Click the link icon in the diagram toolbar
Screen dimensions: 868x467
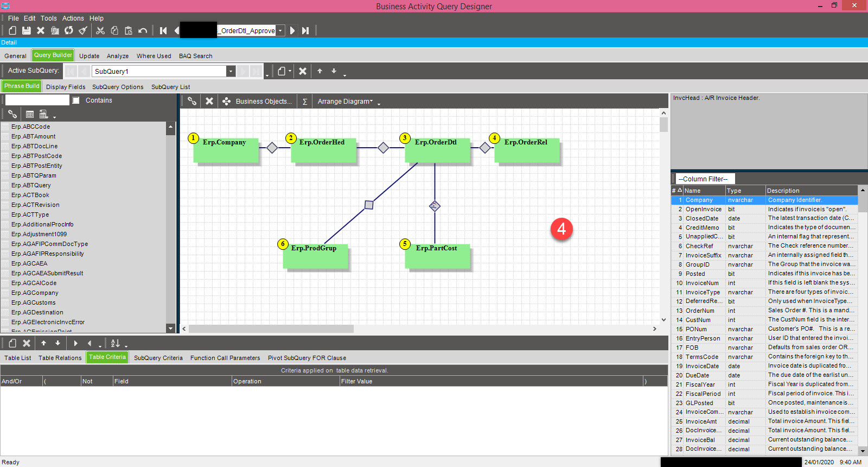tap(192, 101)
